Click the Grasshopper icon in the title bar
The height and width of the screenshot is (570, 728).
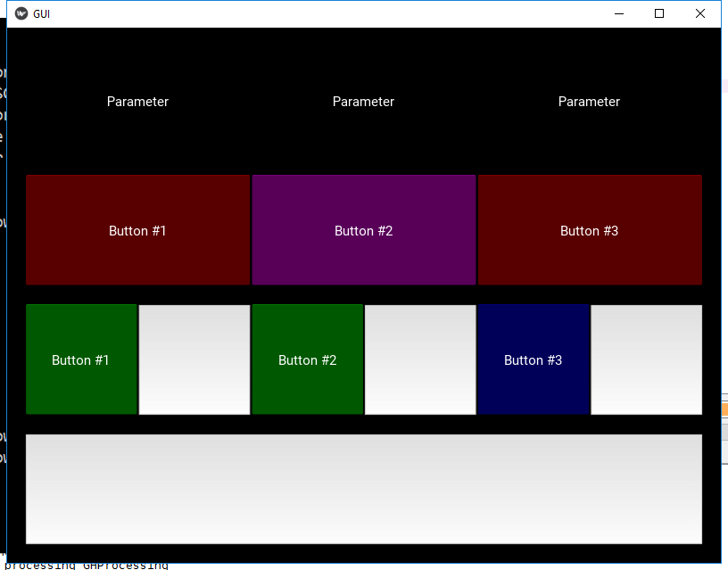20,13
